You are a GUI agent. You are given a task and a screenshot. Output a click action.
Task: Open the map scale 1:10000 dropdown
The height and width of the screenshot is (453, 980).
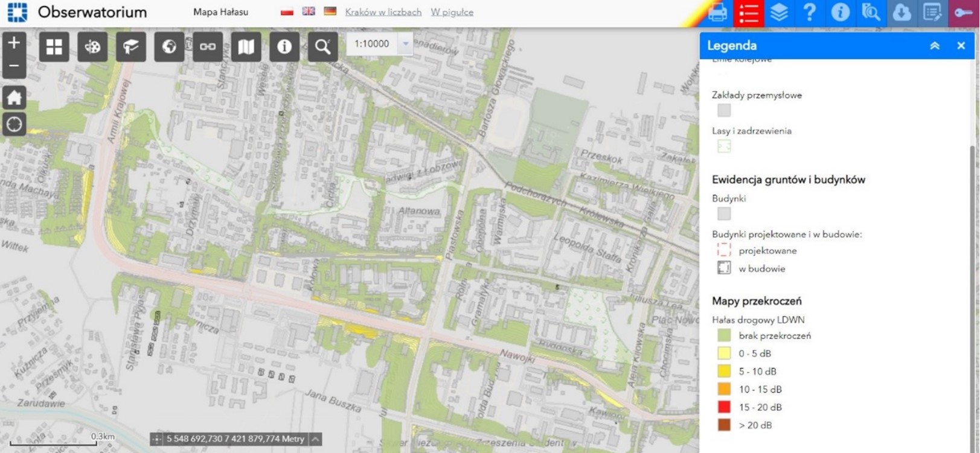(x=405, y=43)
